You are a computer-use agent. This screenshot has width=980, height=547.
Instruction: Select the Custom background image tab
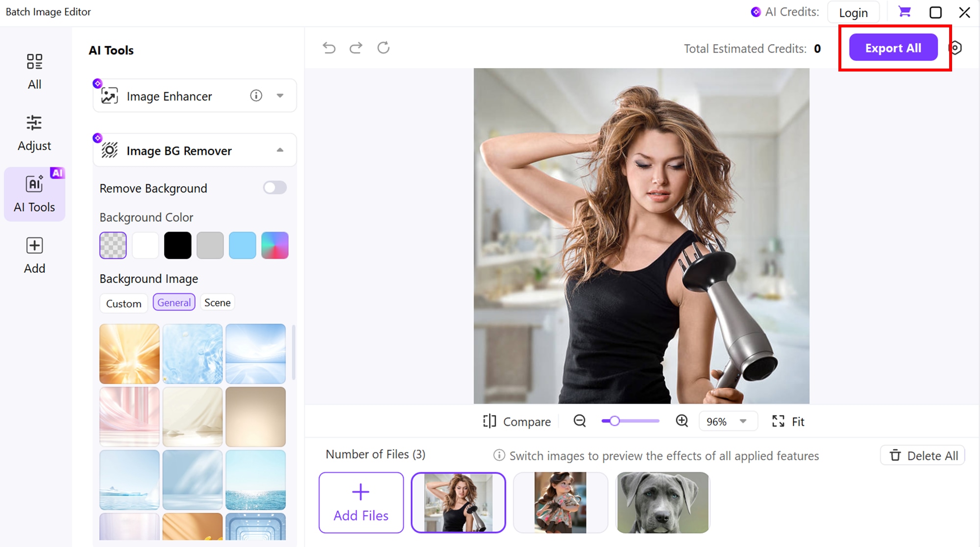point(123,303)
